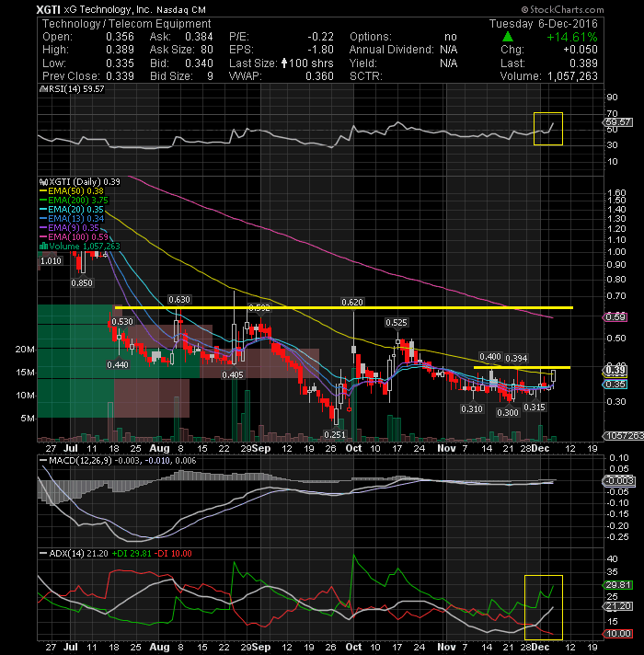644x655 pixels.
Task: Click the RSI line icon before RSI(14)
Action: [41, 89]
